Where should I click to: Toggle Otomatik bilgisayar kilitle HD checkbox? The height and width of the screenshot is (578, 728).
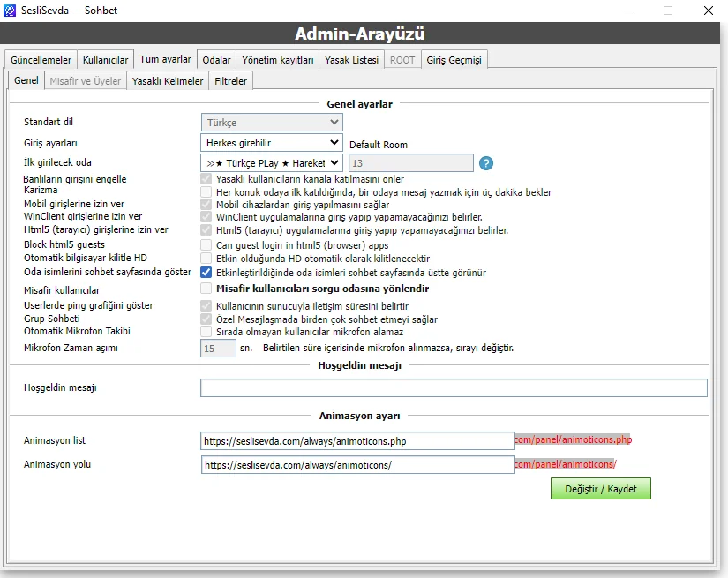click(x=206, y=259)
